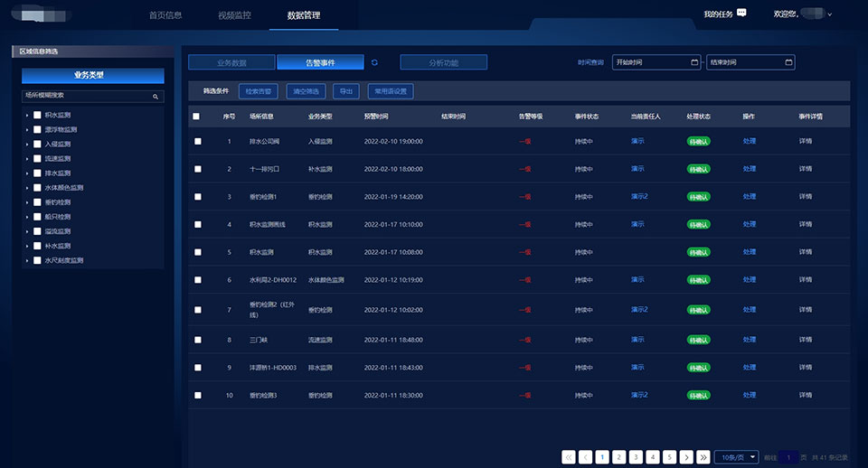Screen dimensions: 868x468
Task: Go to the next page arrow
Action: 686,457
